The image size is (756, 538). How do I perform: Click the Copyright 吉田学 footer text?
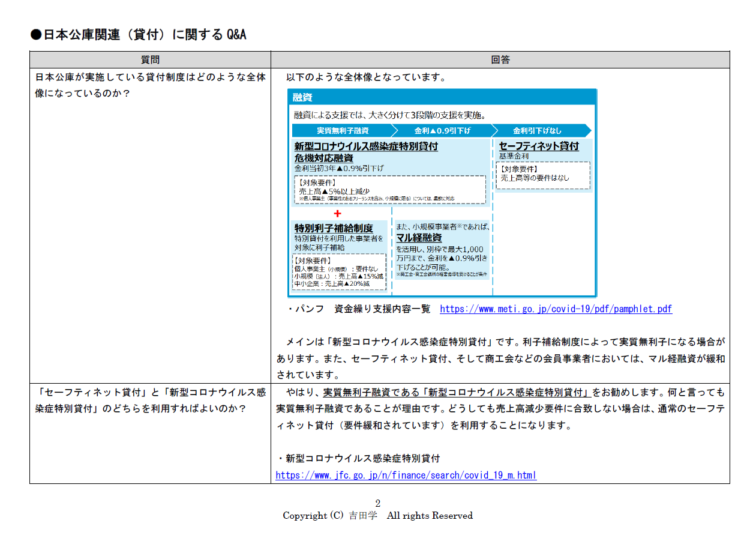tap(377, 516)
